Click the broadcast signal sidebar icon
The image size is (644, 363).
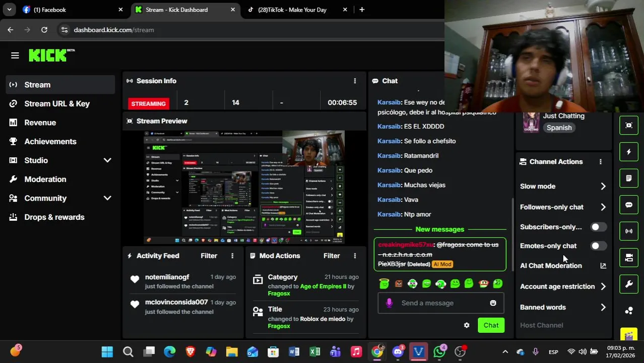tap(629, 231)
